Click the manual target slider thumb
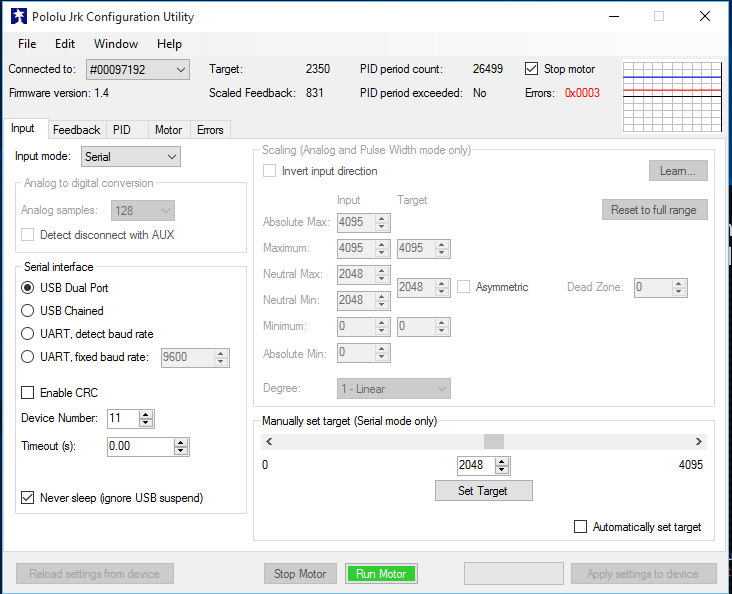This screenshot has width=732, height=594. pyautogui.click(x=494, y=441)
